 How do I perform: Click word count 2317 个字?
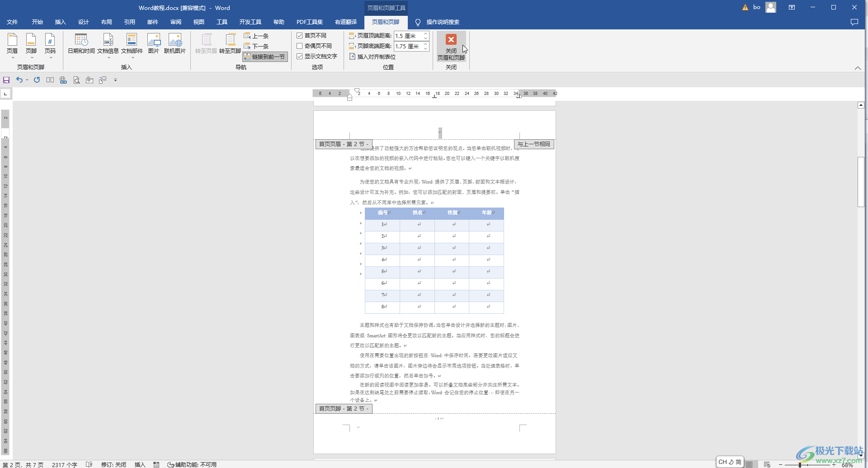(65, 464)
